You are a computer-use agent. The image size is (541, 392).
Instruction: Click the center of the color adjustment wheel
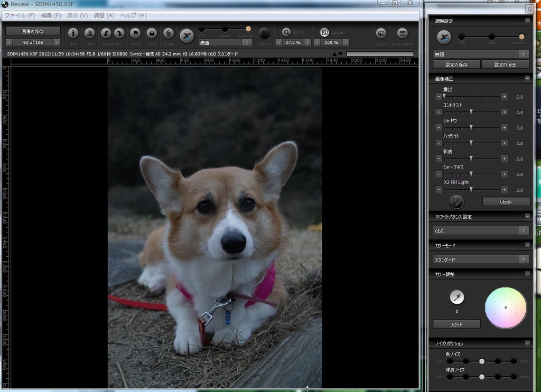click(506, 307)
